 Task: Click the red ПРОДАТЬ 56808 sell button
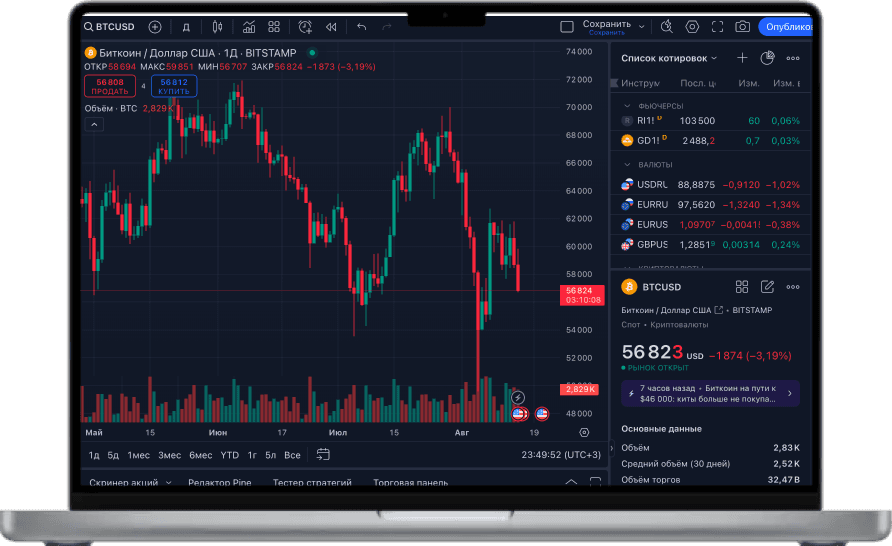(x=110, y=86)
